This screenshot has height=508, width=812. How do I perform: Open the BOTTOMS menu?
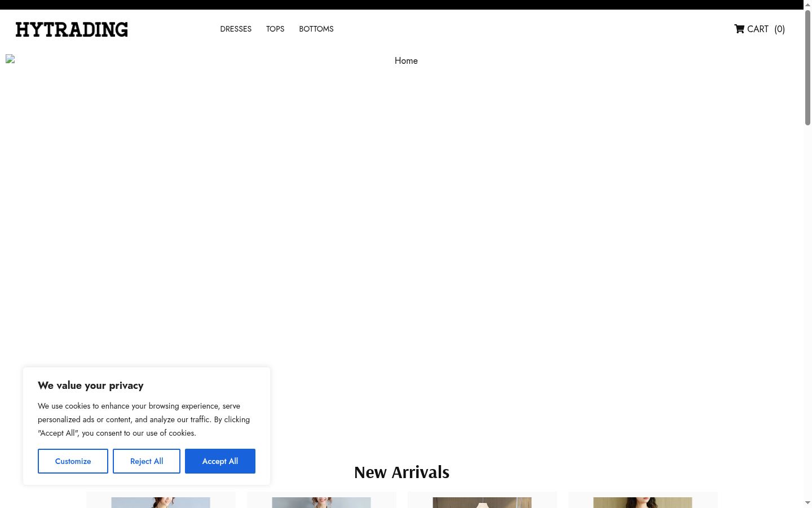[x=316, y=29]
